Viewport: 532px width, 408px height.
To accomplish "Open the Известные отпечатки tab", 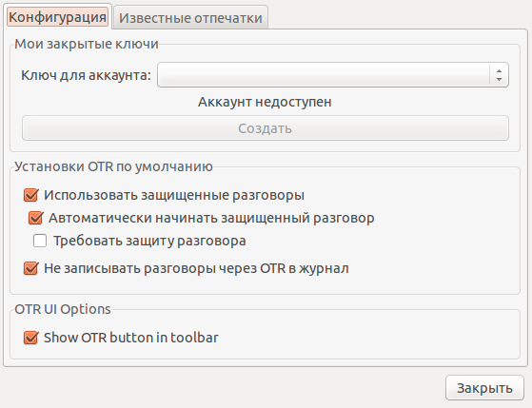I will click(190, 18).
